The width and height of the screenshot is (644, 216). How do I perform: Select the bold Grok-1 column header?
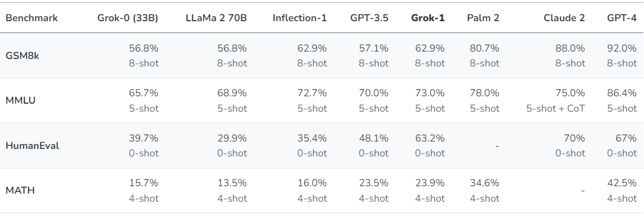point(428,18)
